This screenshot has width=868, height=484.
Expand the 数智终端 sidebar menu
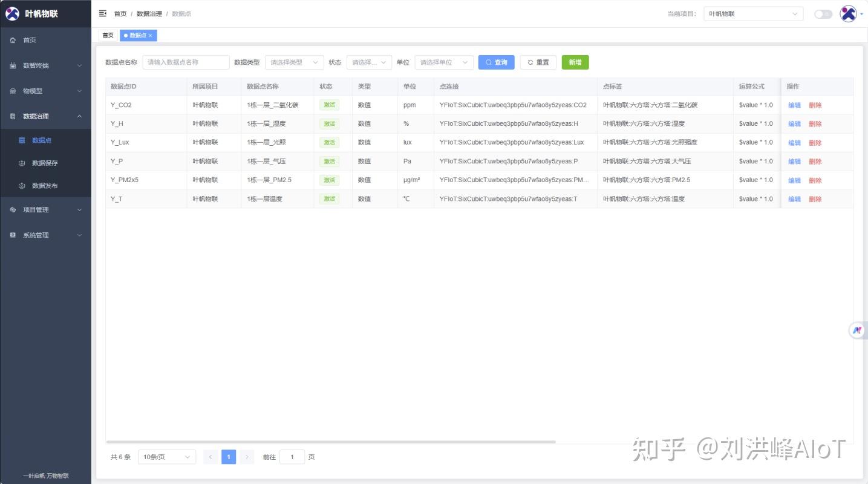(45, 65)
